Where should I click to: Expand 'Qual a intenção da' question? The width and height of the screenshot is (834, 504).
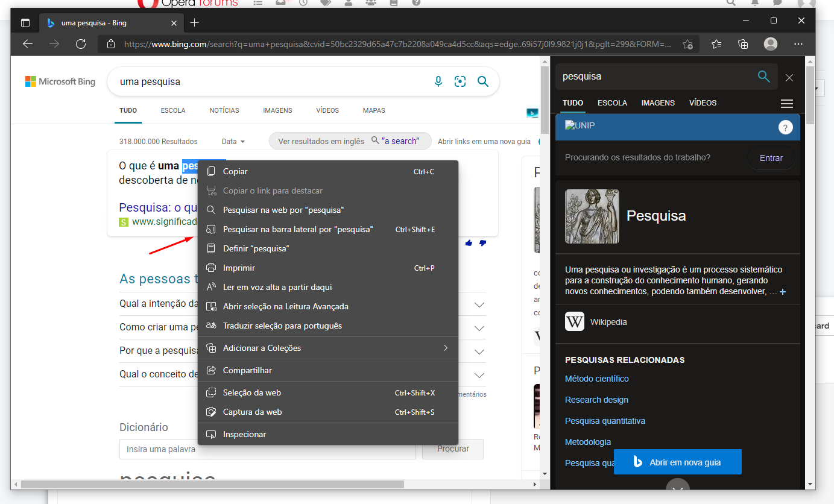coord(479,305)
